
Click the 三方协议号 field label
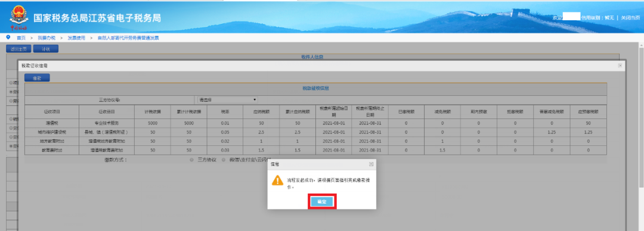[x=109, y=99]
